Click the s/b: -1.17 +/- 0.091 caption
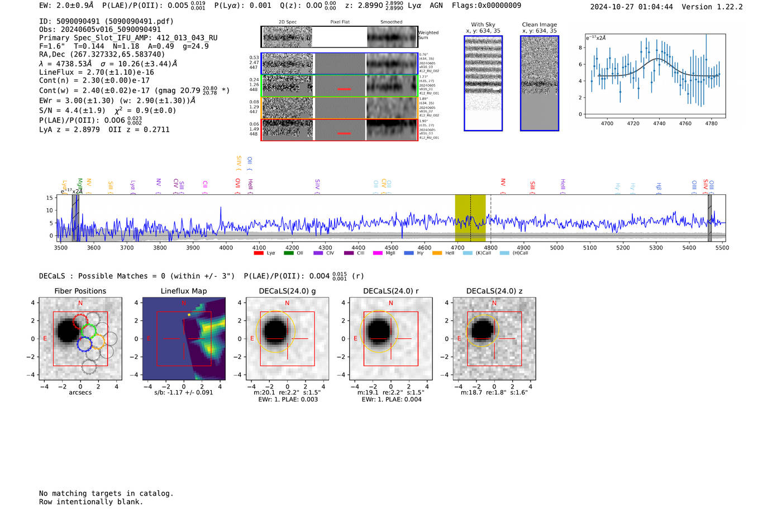The image size is (782, 532). click(x=184, y=392)
